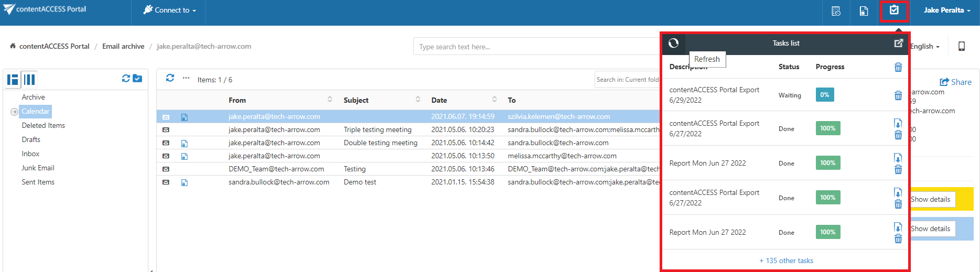Switch to the three-column layout view
The image size is (980, 272).
click(30, 79)
